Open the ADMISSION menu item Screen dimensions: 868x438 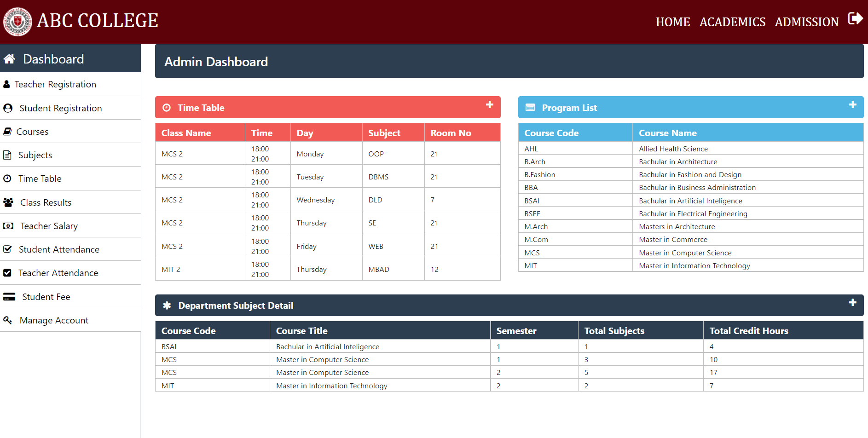click(806, 22)
